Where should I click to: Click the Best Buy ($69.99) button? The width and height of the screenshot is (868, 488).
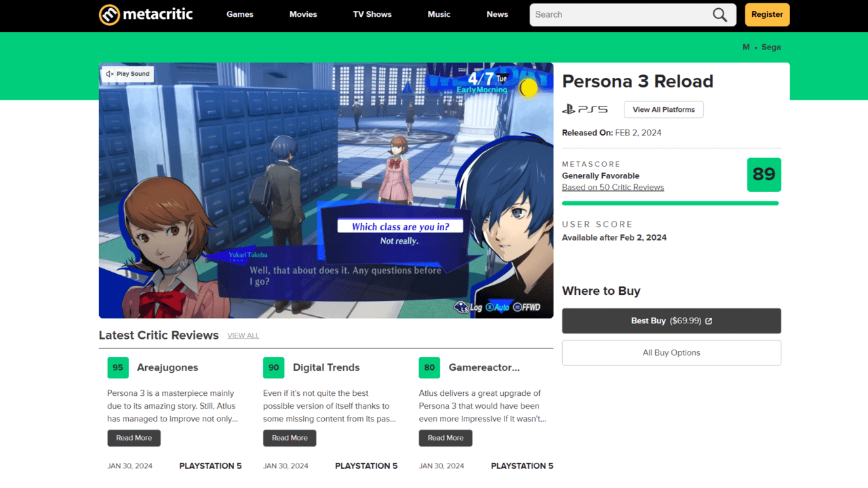671,321
